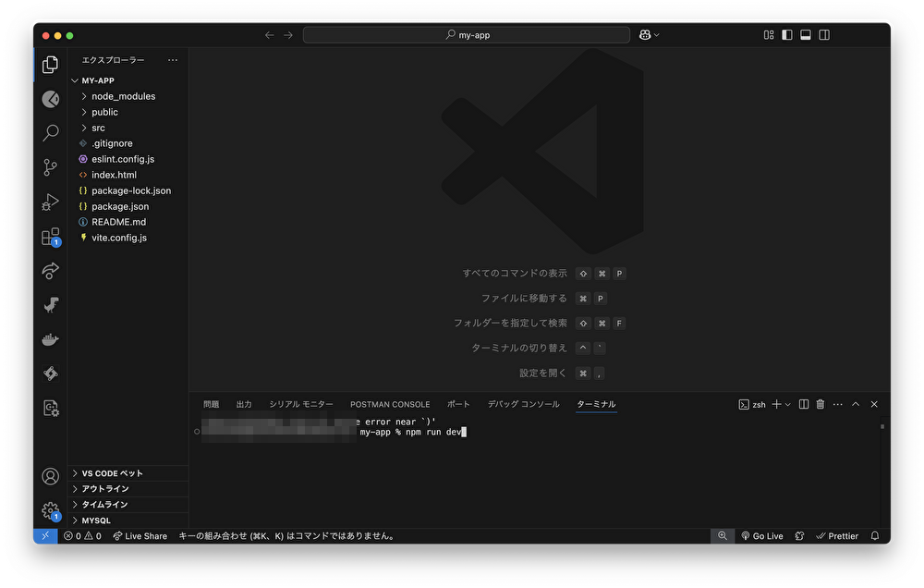Split the terminal pane
Screen dimensions: 924x588
(x=803, y=404)
